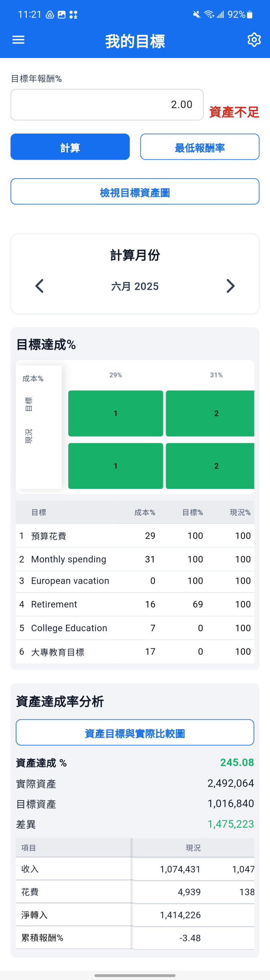Focus the 目標年報酬% input field
The height and width of the screenshot is (980, 270).
point(107,105)
